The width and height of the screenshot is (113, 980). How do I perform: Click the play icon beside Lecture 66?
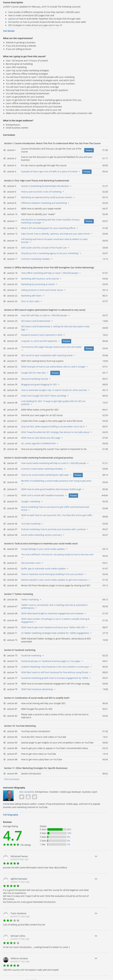(4, 600)
